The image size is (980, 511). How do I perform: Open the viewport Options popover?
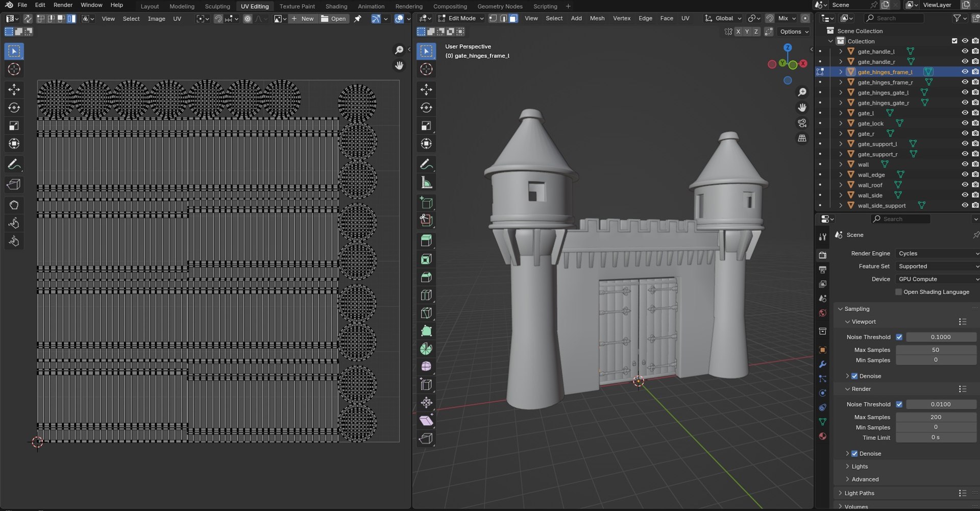coord(794,32)
